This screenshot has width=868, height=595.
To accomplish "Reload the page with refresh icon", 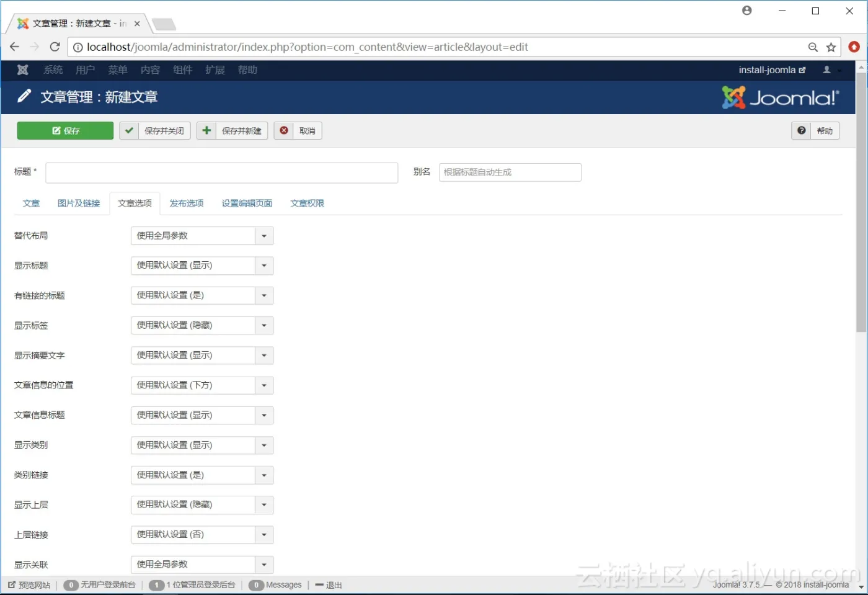I will click(x=55, y=47).
